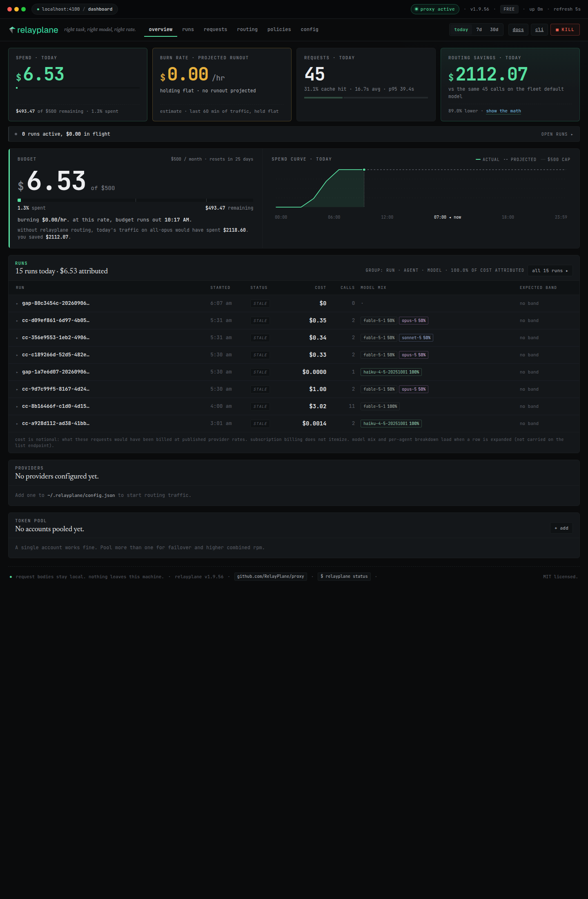Sort runs by the COST column header
588x899 pixels.
321,288
